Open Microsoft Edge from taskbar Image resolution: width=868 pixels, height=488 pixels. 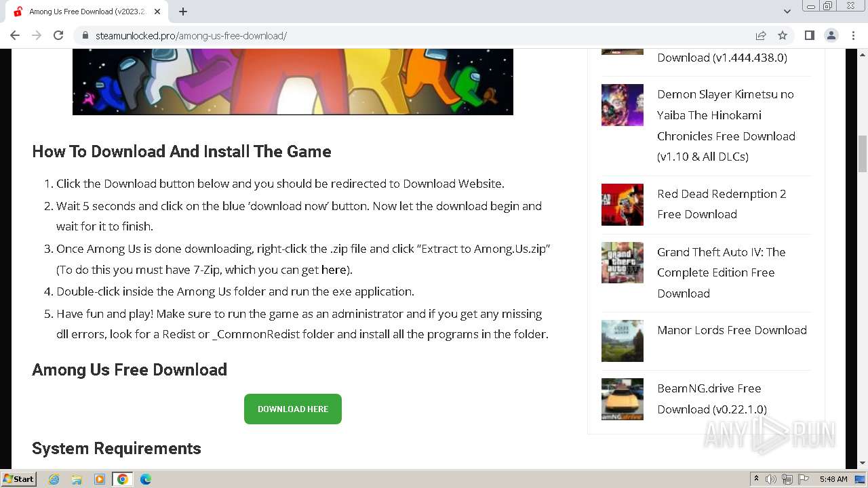[146, 479]
